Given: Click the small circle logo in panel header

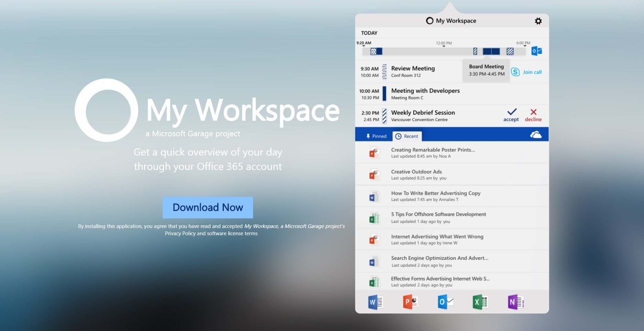Looking at the screenshot, I should point(429,21).
